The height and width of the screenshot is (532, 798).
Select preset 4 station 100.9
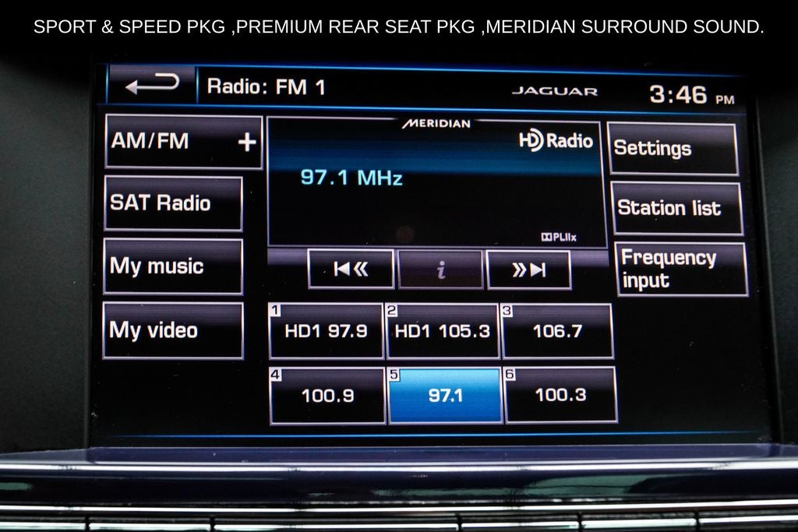[327, 395]
